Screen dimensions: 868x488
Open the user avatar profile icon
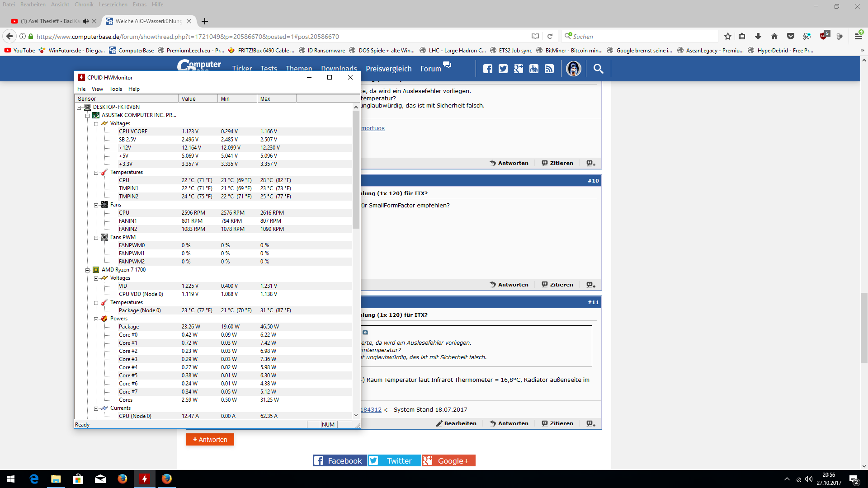click(574, 69)
